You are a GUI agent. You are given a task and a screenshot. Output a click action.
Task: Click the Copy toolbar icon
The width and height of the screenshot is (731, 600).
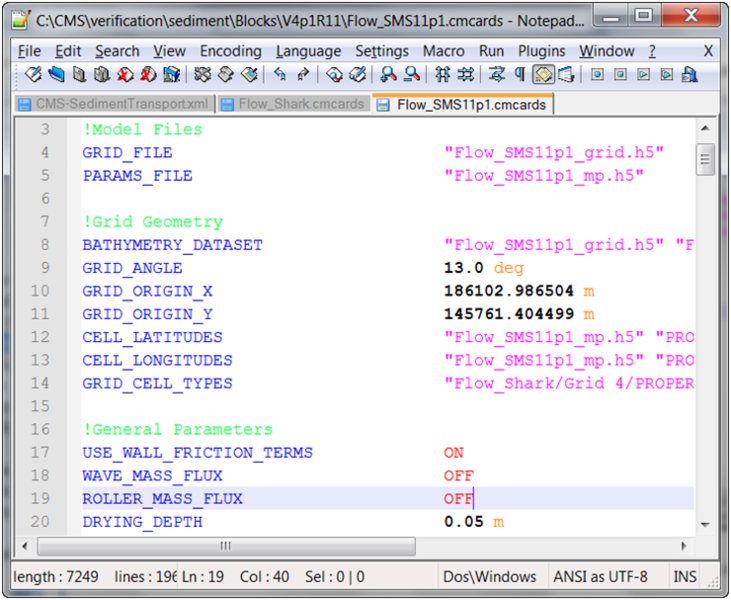tap(226, 74)
